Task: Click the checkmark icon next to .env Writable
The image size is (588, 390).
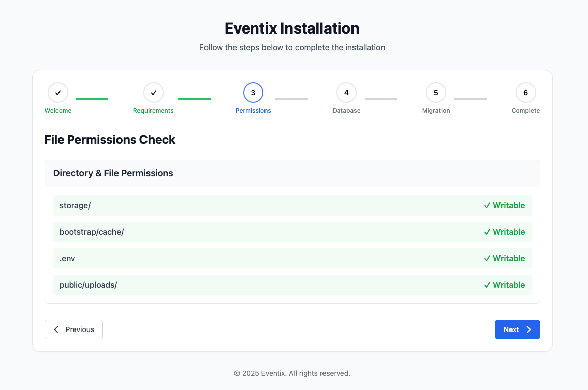Action: point(487,258)
